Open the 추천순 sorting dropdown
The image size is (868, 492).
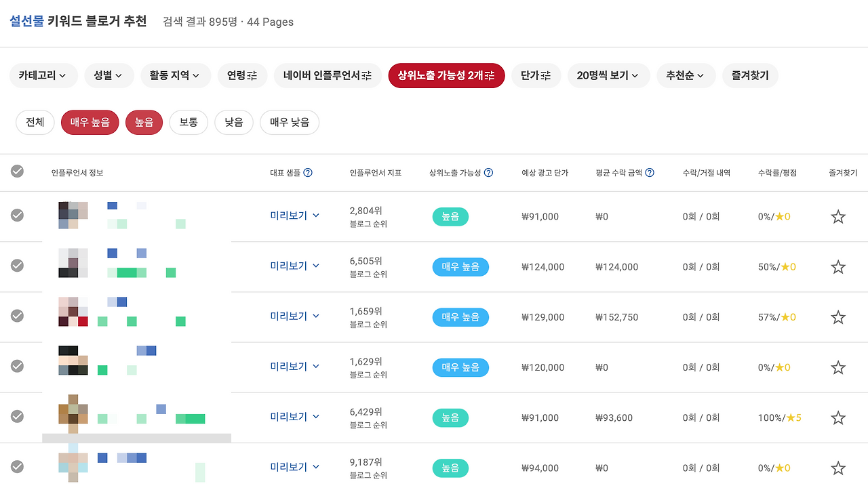[x=686, y=75]
